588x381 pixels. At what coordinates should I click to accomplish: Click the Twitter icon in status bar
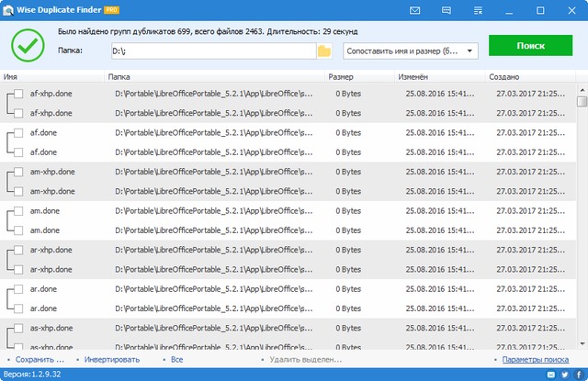pyautogui.click(x=566, y=375)
